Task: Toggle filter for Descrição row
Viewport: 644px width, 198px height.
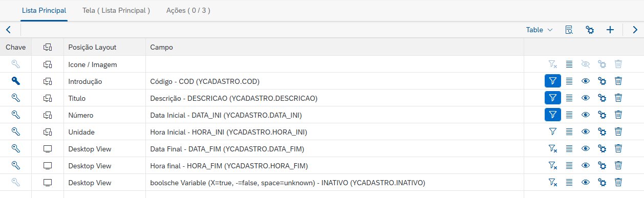Action: click(x=553, y=98)
